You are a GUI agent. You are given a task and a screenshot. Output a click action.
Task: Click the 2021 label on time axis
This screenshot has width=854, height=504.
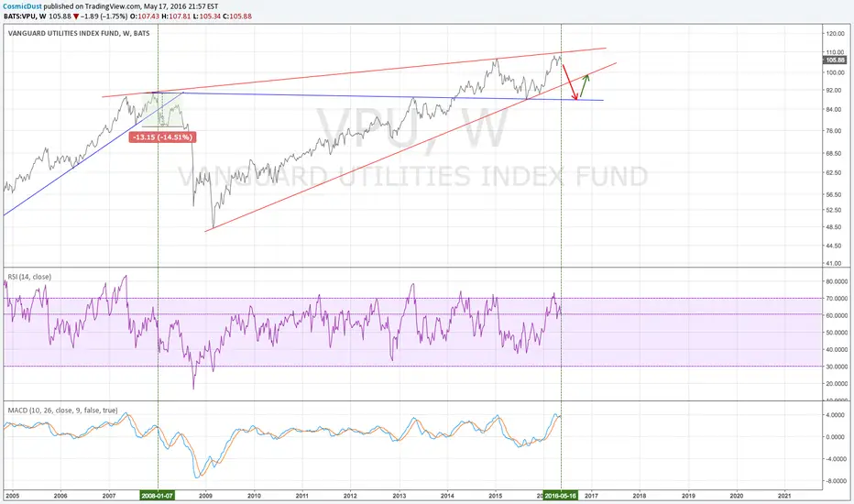click(785, 496)
